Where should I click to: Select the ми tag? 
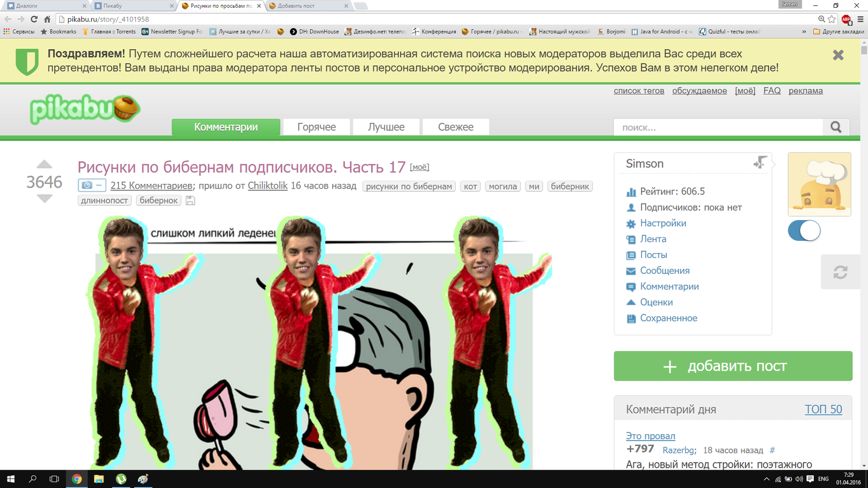[534, 186]
